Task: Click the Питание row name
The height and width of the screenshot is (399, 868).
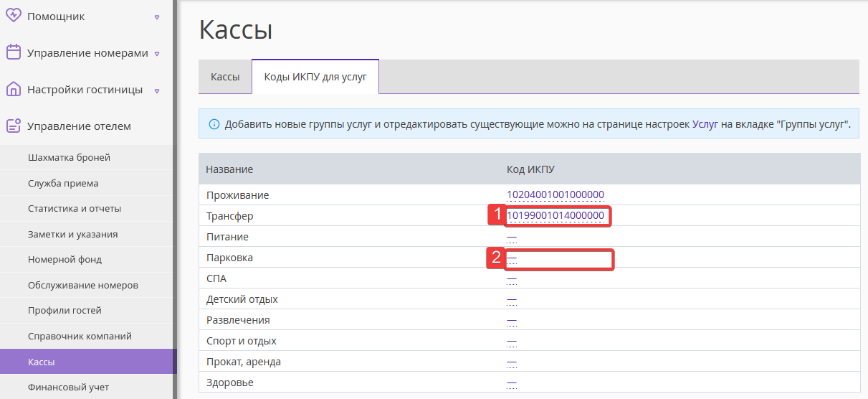Action: coord(227,237)
